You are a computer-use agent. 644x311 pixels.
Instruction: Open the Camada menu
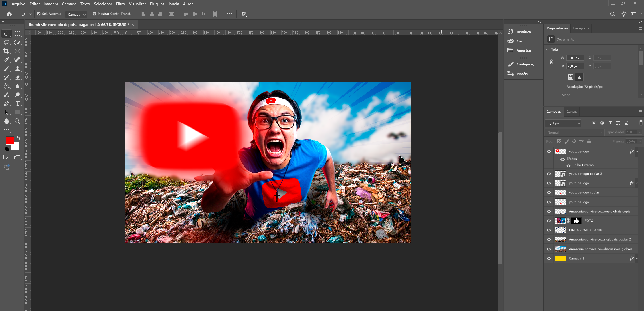pyautogui.click(x=69, y=4)
